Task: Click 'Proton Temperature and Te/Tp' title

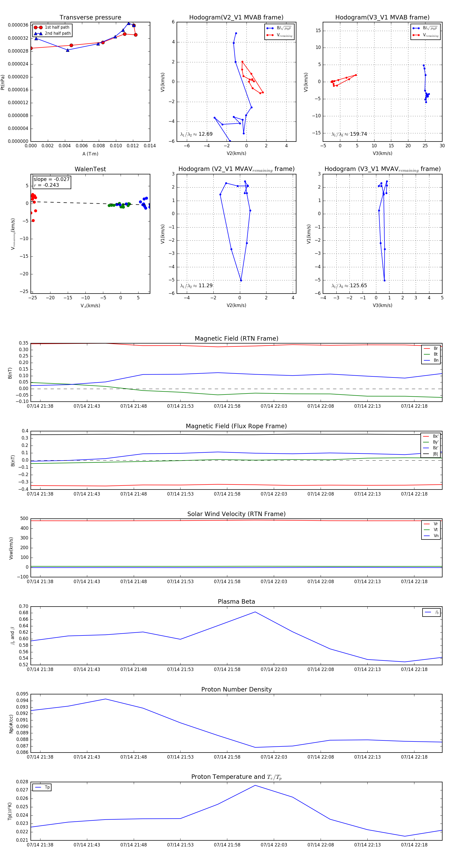Action: point(236,777)
